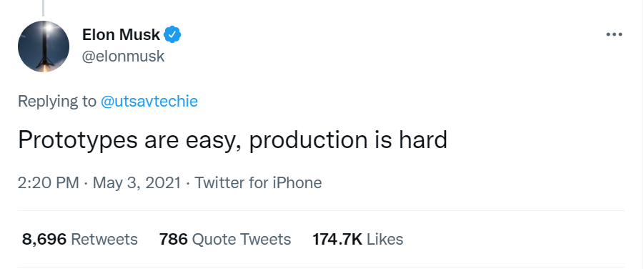This screenshot has height=269, width=644.
Task: Click the 'Replying to' label
Action: 57,102
